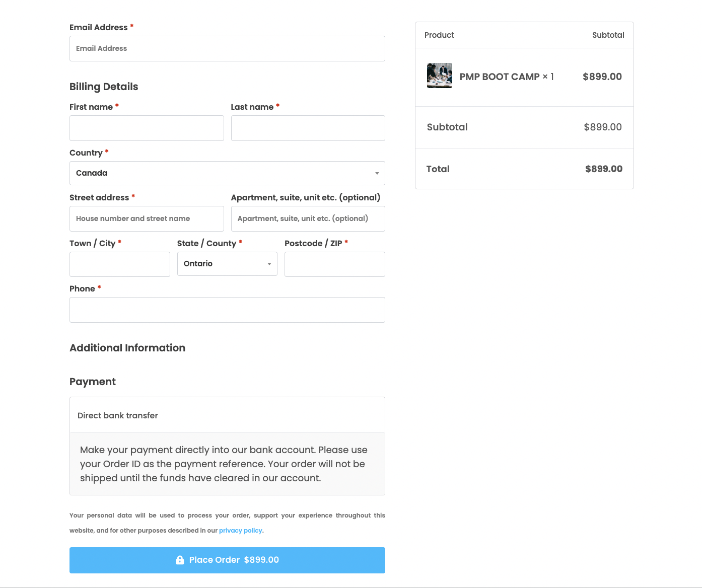Click the Billing Details heading
The image size is (702, 588).
click(104, 87)
